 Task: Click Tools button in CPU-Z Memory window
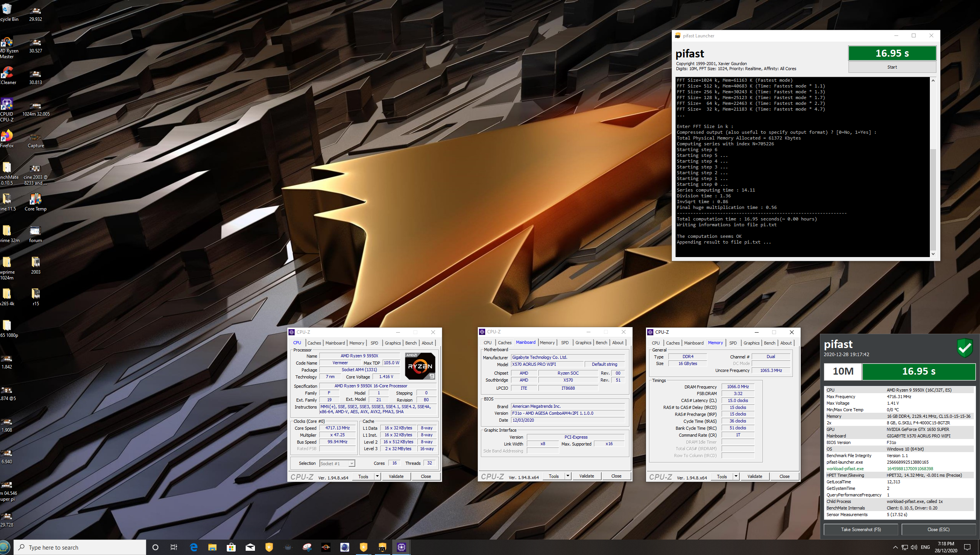tap(722, 476)
